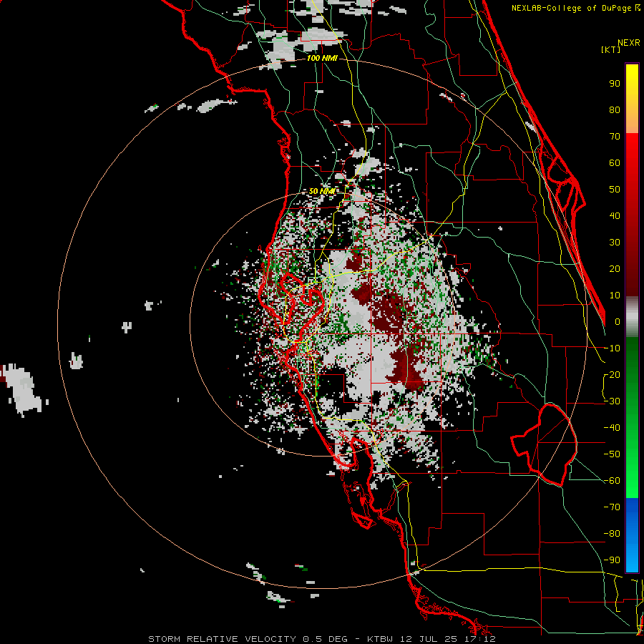Click the 90 knot value on scale
Viewport: 644px width, 644px height.
[x=615, y=84]
